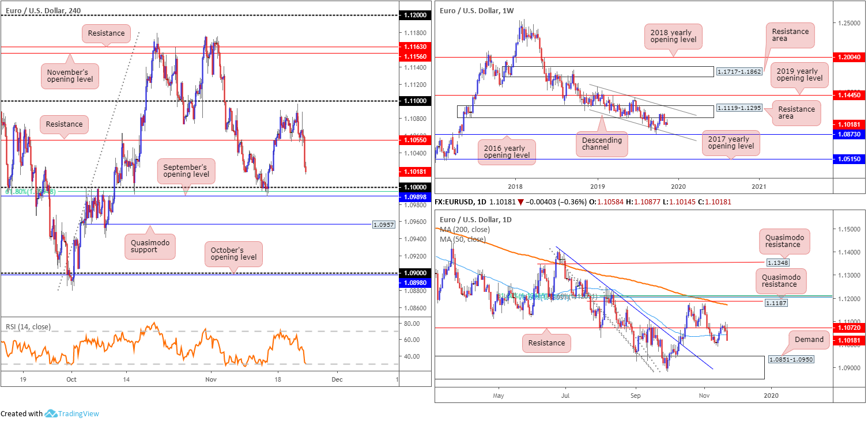The height and width of the screenshot is (422, 868).
Task: Click the '2017 yearly opening level' callout
Action: 731,142
